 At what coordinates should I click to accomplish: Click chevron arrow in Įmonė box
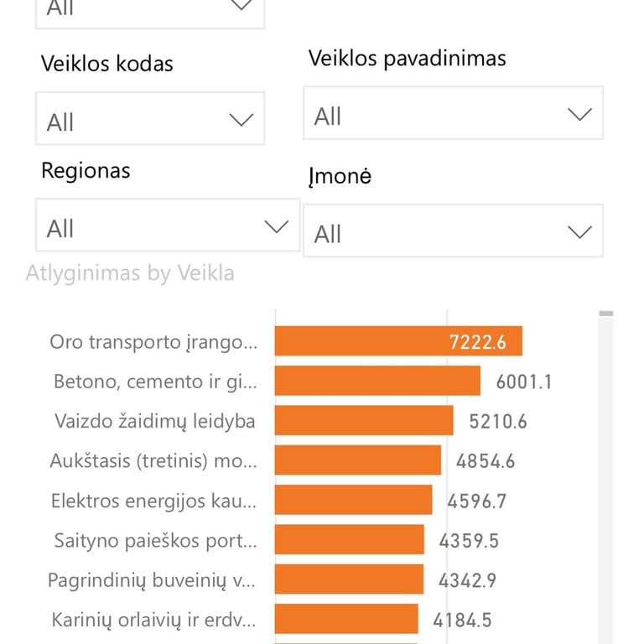pos(579,232)
